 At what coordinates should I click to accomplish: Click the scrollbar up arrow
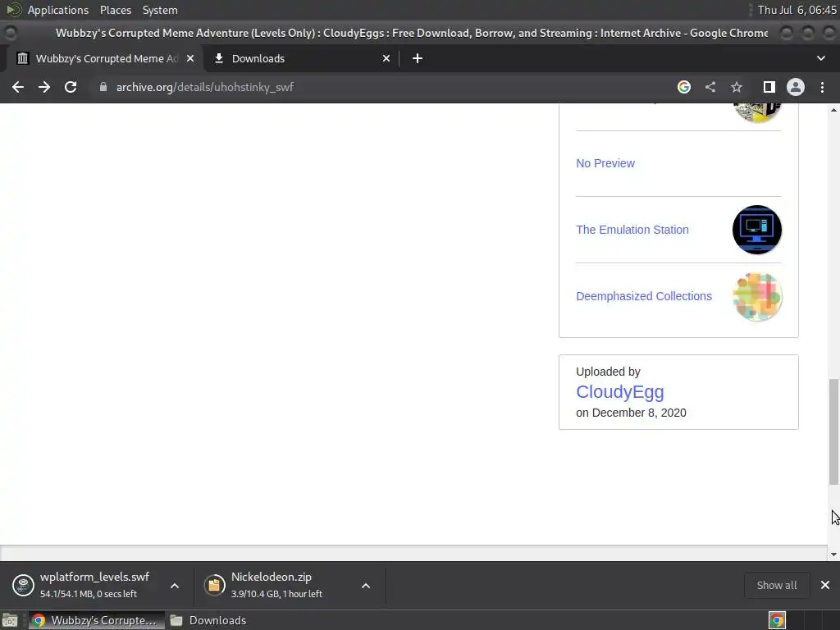tap(833, 110)
